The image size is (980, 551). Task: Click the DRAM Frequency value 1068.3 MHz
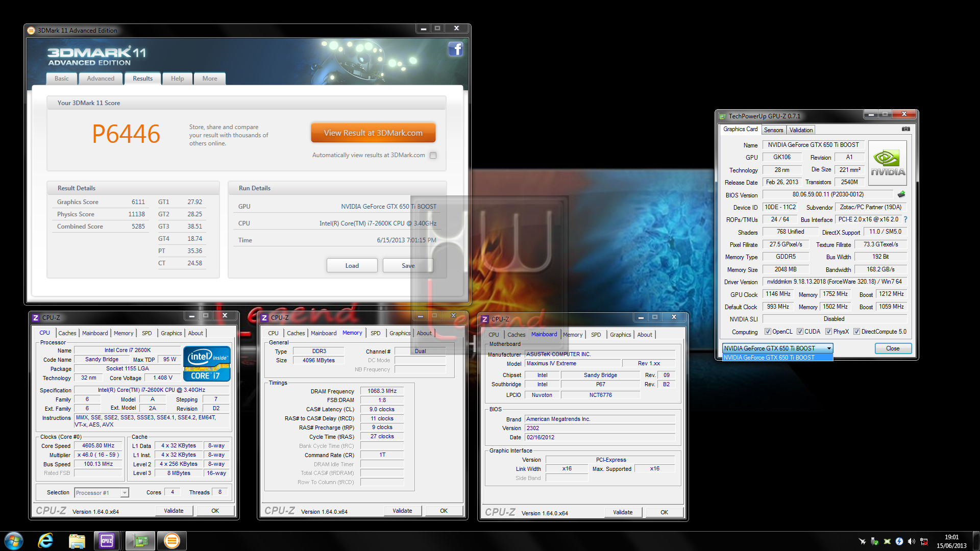382,391
